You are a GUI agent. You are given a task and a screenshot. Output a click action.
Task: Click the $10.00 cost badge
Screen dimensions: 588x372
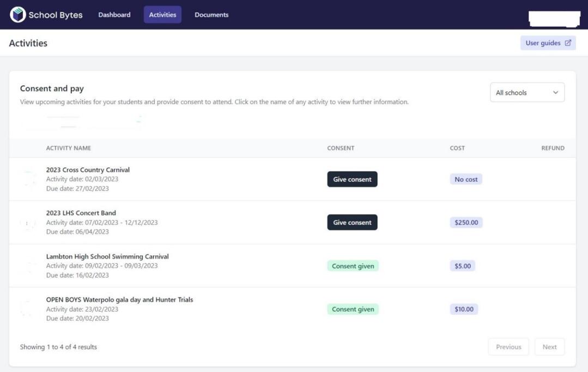pos(464,309)
